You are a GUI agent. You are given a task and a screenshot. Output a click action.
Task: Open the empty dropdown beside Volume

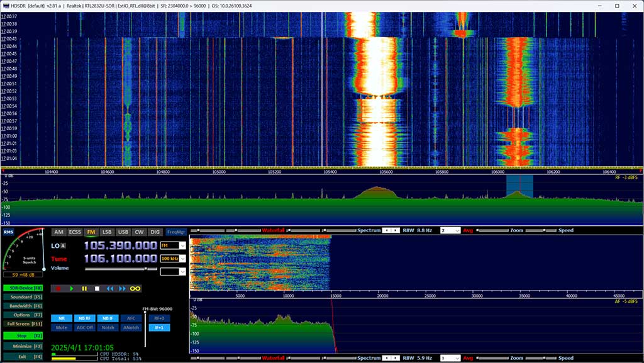click(173, 271)
